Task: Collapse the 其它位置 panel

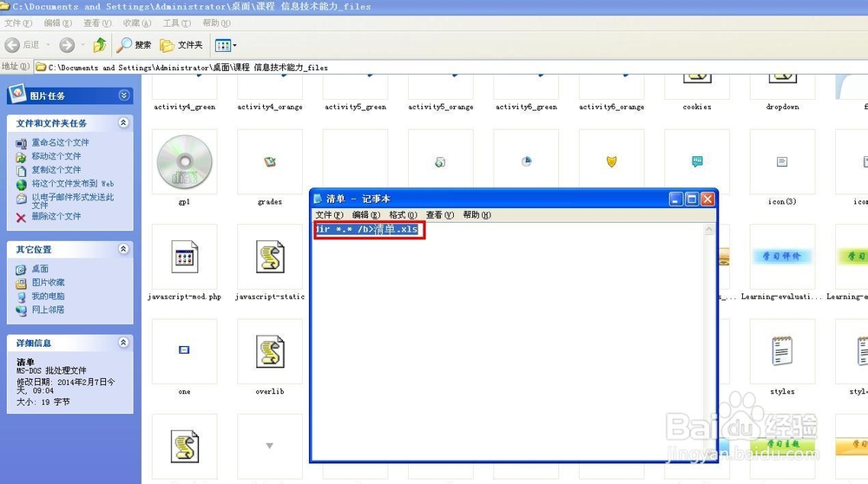Action: tap(124, 249)
